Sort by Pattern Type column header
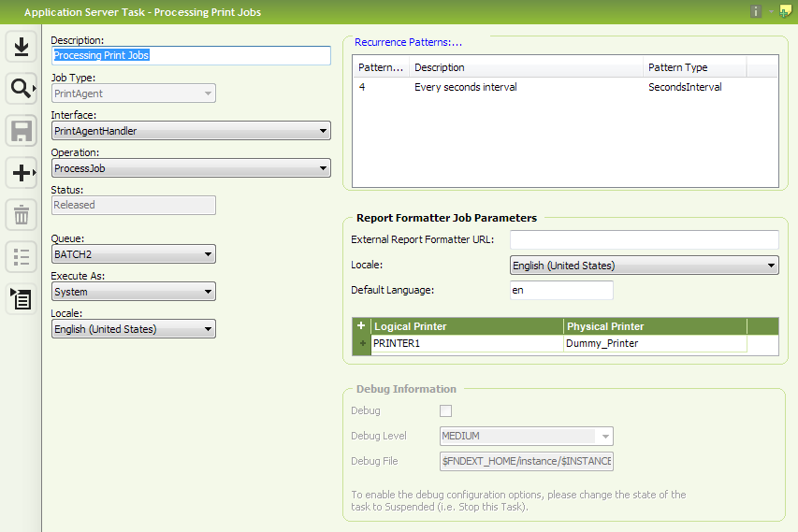Viewport: 798px width, 532px height. (x=694, y=67)
